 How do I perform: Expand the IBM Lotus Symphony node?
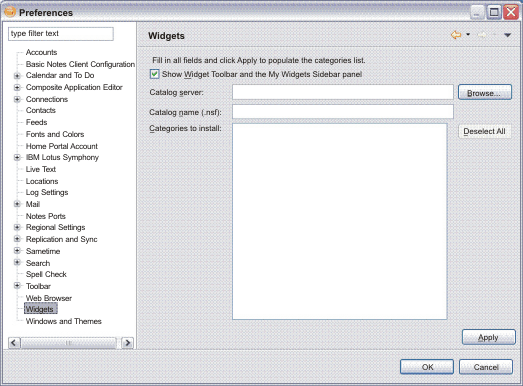pyautogui.click(x=17, y=157)
